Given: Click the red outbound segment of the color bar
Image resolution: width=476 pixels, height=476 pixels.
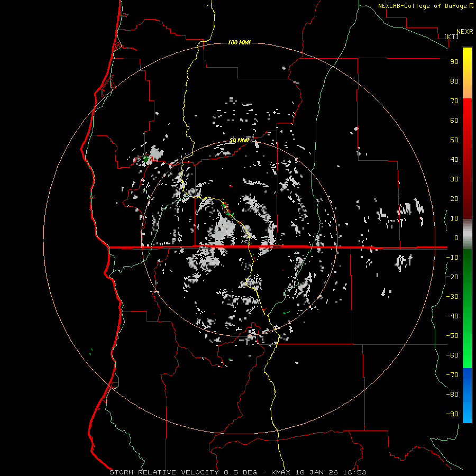Looking at the screenshot, I should pyautogui.click(x=467, y=159).
